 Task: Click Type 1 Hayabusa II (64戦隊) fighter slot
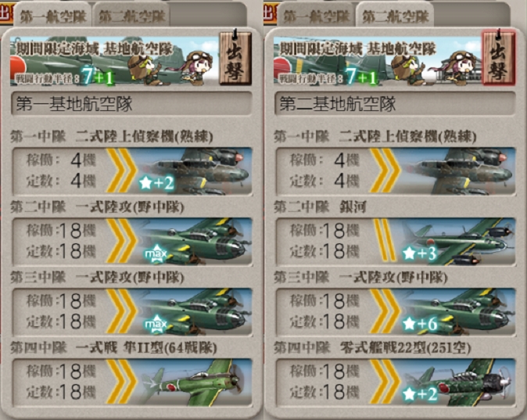[132, 382]
